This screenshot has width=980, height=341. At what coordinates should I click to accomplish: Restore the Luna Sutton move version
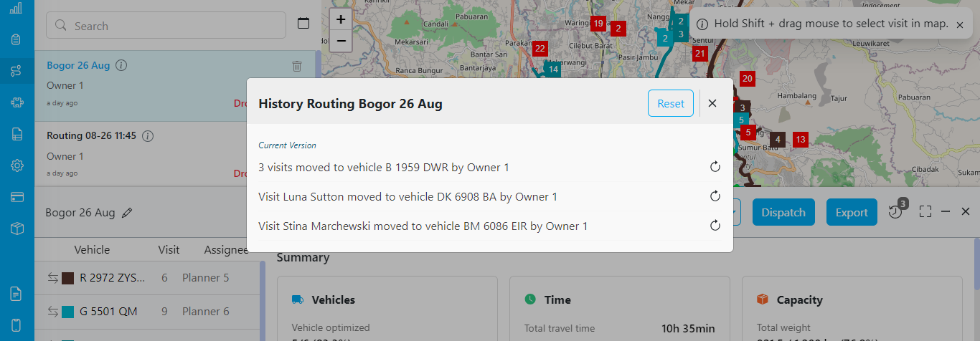pyautogui.click(x=715, y=196)
